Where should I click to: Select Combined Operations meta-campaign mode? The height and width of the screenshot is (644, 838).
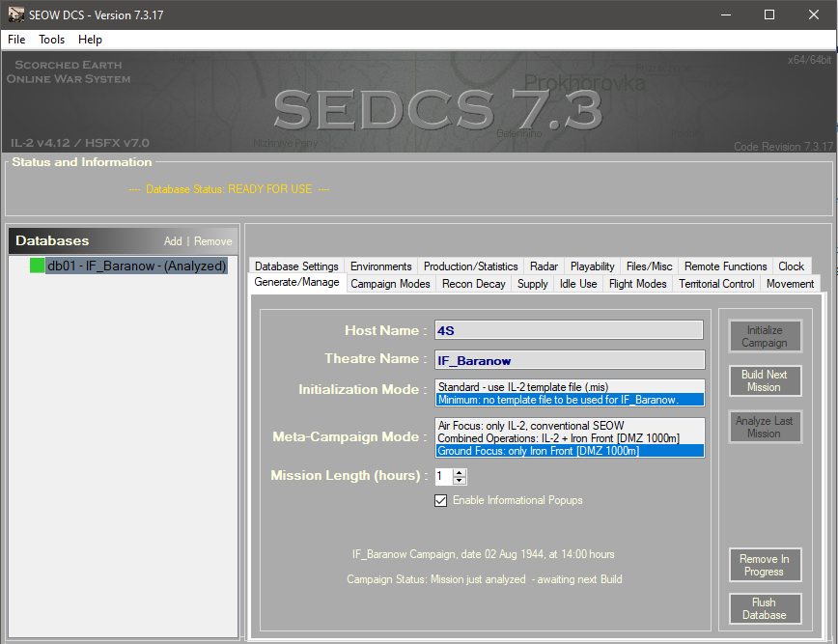(x=570, y=438)
